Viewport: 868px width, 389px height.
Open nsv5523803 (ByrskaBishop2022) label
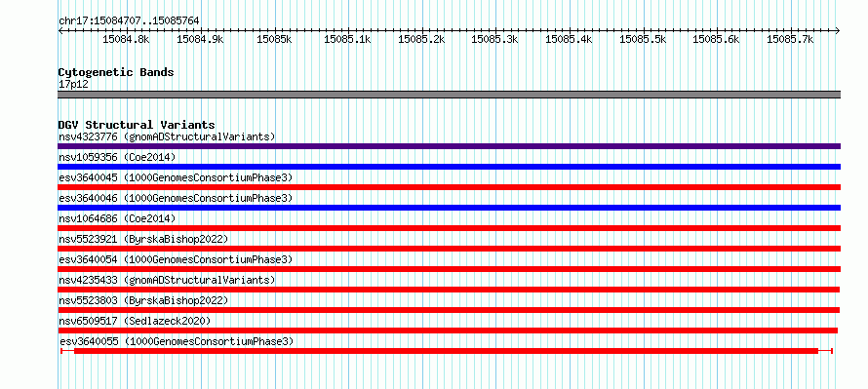pos(143,300)
